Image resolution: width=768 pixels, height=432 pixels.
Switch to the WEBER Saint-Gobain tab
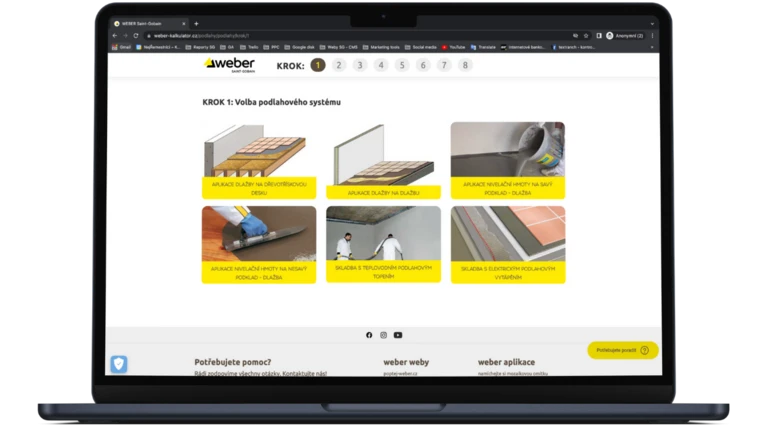150,23
